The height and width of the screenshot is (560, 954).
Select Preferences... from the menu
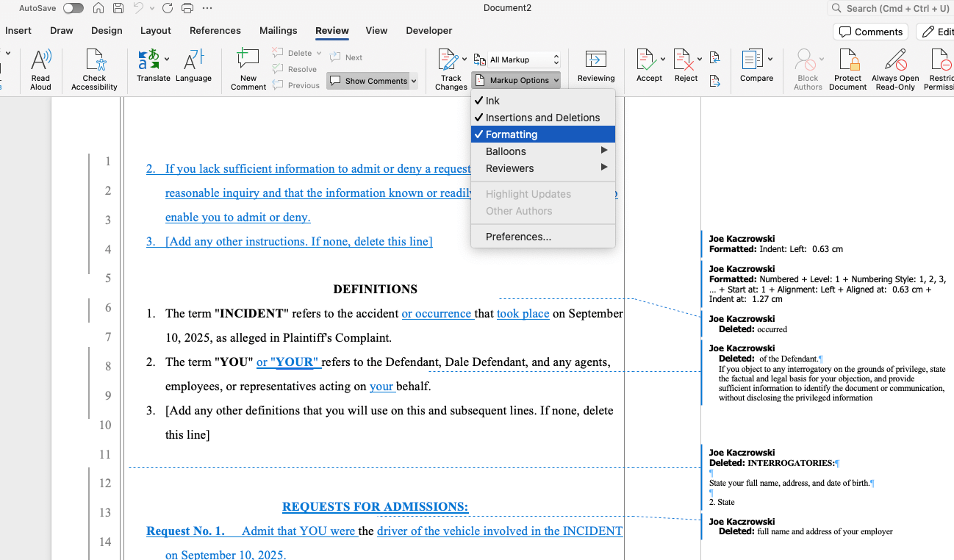[x=518, y=237]
